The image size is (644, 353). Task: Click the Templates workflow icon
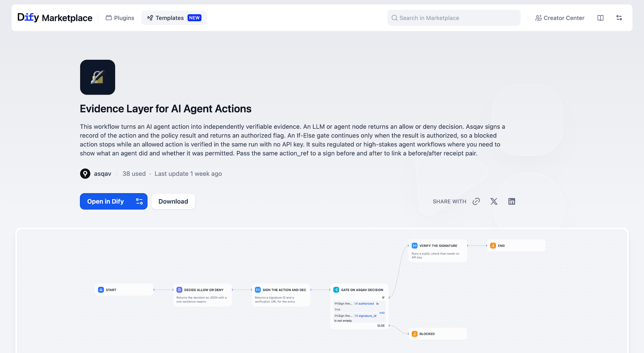click(x=150, y=18)
